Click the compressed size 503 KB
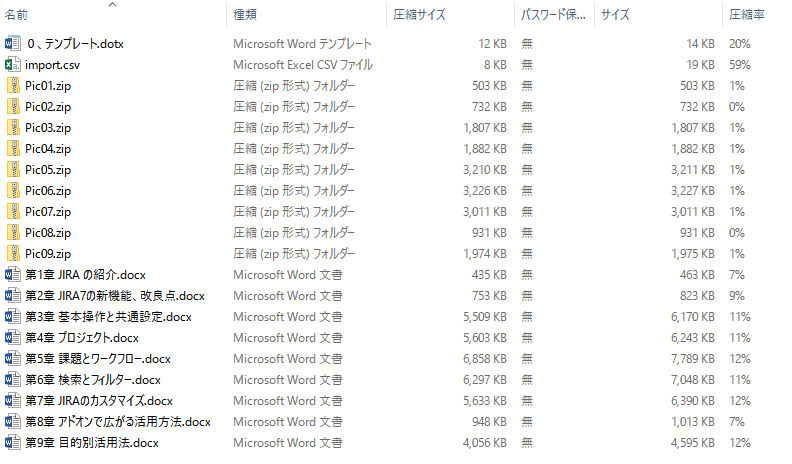This screenshot has height=464, width=792. point(489,86)
